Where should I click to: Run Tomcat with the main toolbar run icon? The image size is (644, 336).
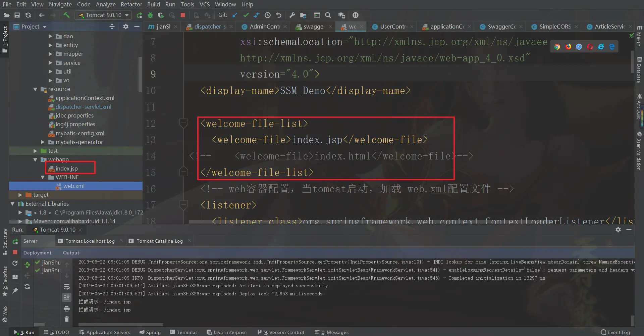click(139, 15)
